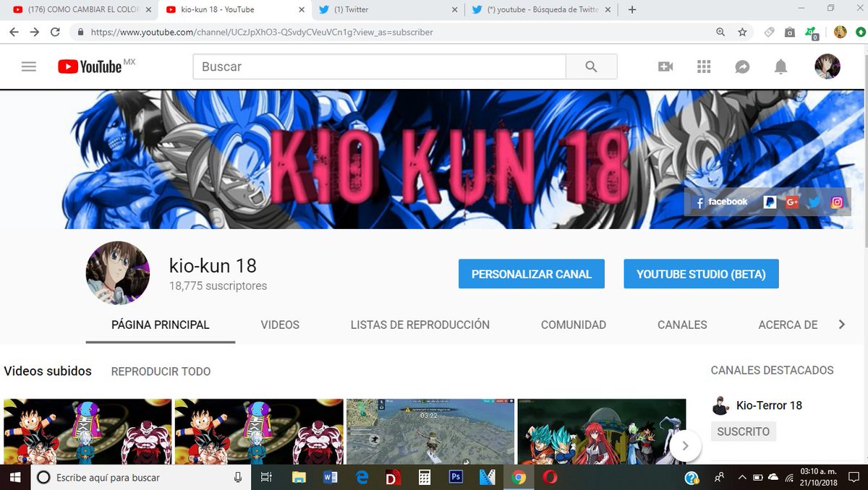Open a new browser tab with plus
This screenshot has height=490, width=868.
click(632, 9)
